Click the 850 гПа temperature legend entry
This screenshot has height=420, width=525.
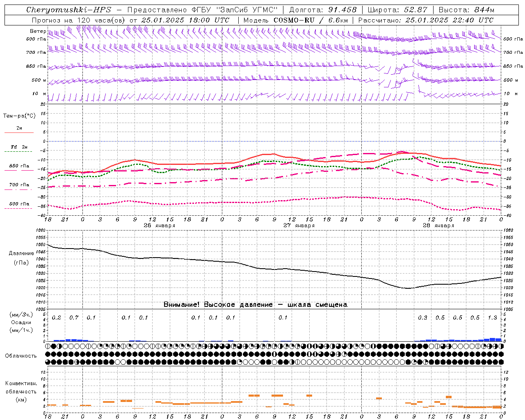pyautogui.click(x=19, y=166)
